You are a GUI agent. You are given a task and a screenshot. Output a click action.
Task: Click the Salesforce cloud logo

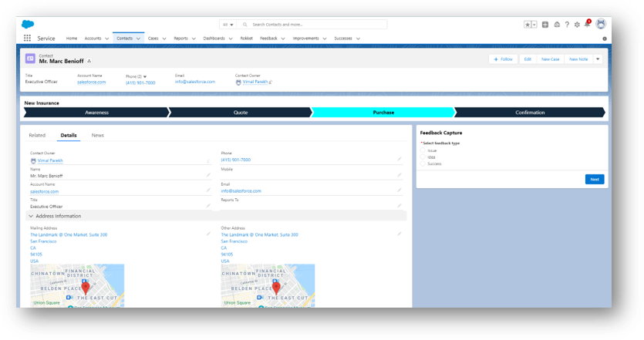click(28, 24)
